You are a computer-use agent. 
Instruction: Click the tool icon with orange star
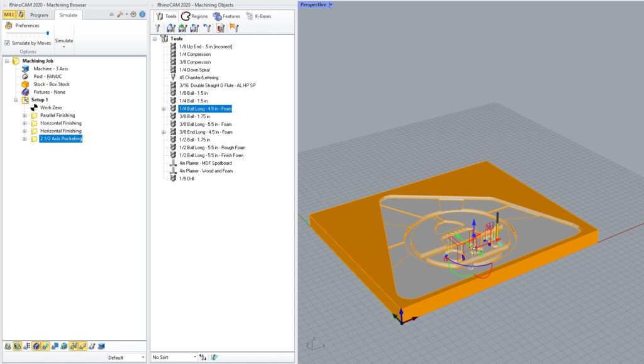click(x=234, y=28)
